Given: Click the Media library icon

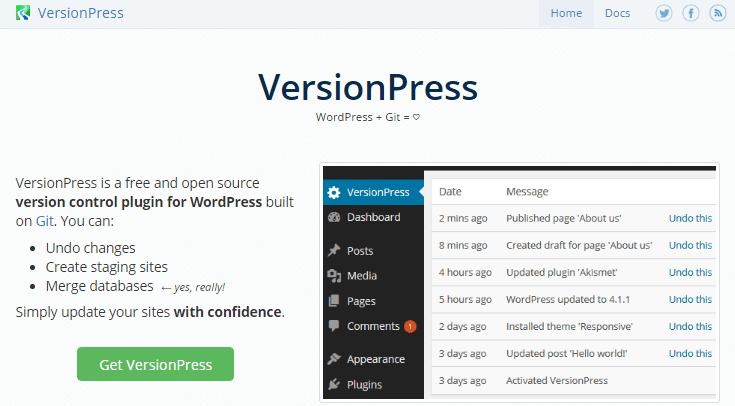Looking at the screenshot, I should coord(334,276).
